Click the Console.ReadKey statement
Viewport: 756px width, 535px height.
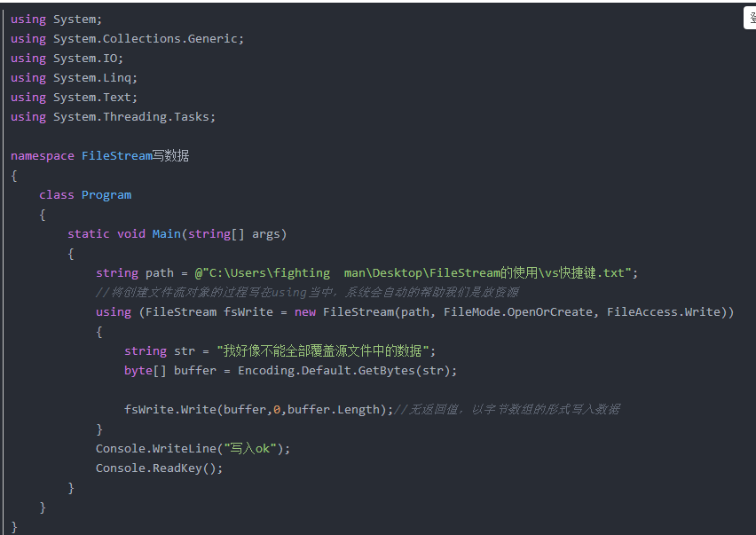click(x=159, y=468)
